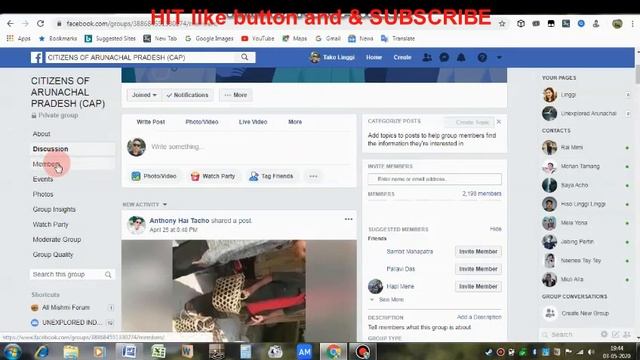
Task: Click invite members name or email field
Action: 435,179
